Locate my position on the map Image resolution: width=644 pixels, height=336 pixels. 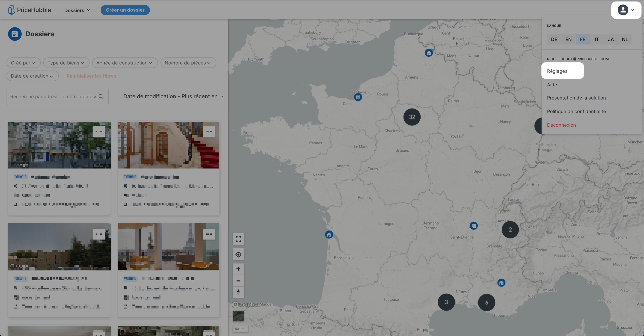tap(238, 255)
